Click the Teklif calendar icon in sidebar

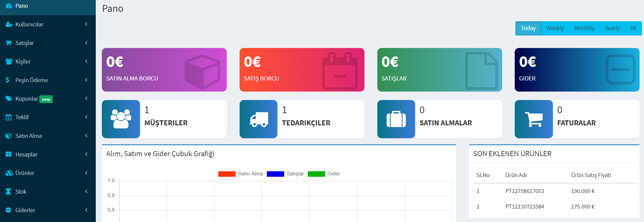(8, 117)
